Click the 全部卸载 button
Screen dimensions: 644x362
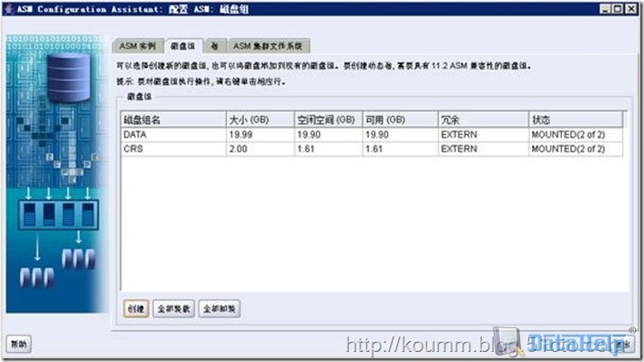[220, 308]
